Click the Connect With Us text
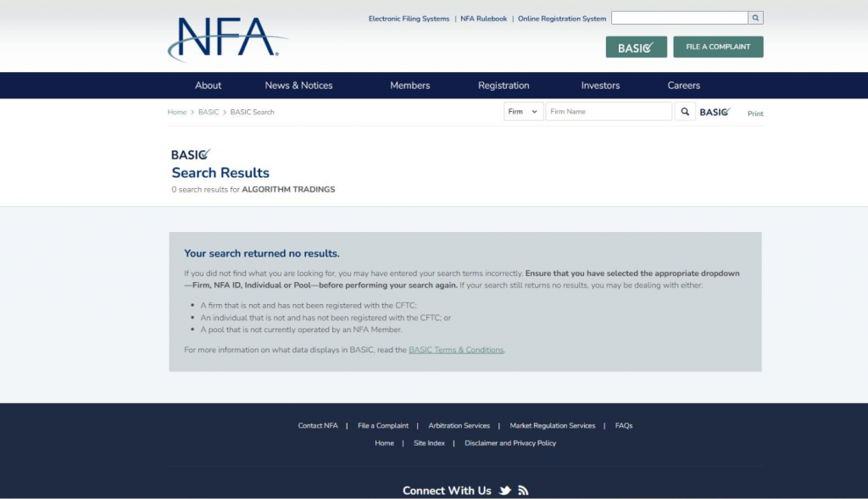This screenshot has height=499, width=868. [446, 491]
